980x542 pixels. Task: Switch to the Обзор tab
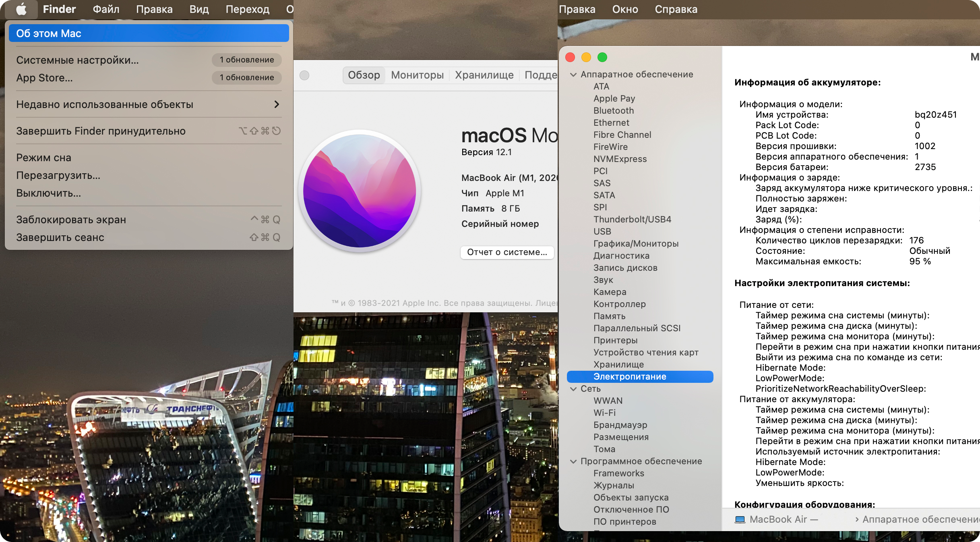364,75
